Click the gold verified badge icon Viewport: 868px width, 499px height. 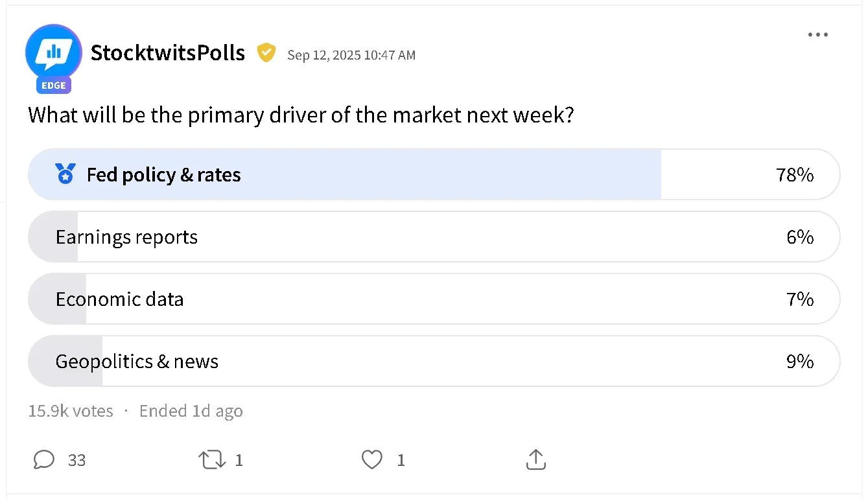click(266, 52)
